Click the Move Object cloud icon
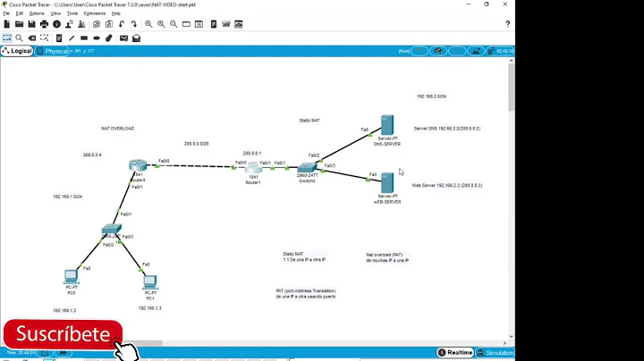Screen dimensions: 644x361 point(438,51)
